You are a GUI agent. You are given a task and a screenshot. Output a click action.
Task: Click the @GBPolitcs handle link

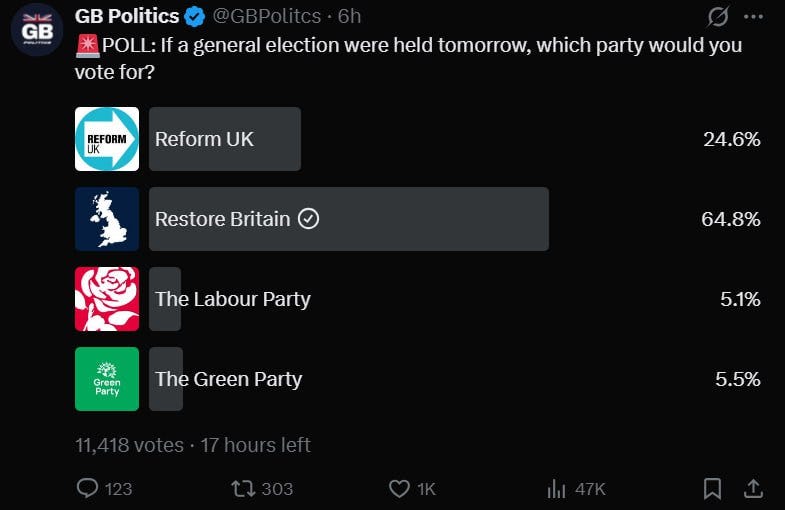270,16
